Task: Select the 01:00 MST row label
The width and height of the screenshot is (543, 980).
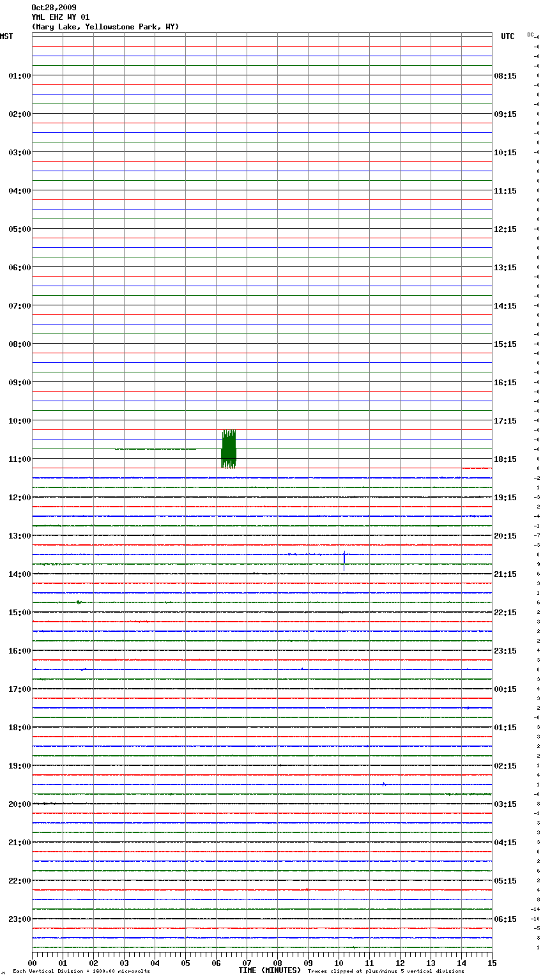Action: click(20, 76)
